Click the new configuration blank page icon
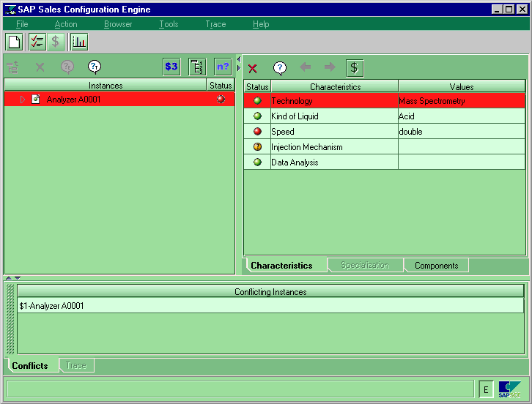The width and height of the screenshot is (532, 404). point(14,42)
